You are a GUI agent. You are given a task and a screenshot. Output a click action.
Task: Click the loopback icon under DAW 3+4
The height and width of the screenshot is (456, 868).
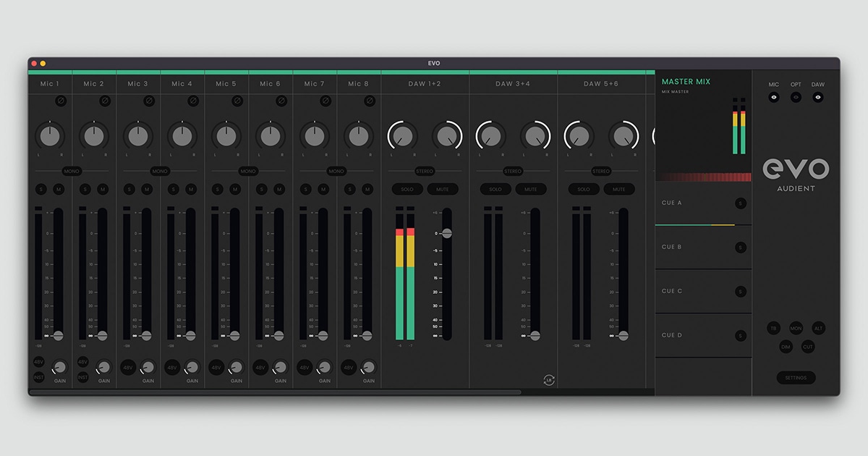pos(549,379)
